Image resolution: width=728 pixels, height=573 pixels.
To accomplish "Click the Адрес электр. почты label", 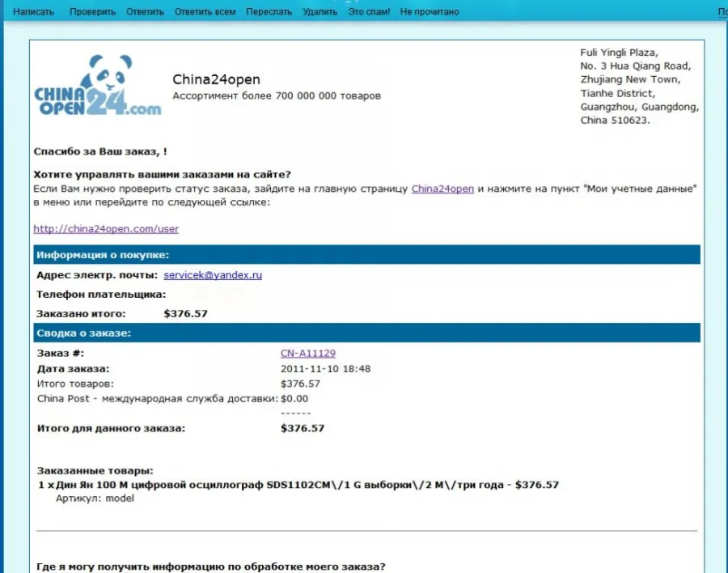I will pos(97,274).
